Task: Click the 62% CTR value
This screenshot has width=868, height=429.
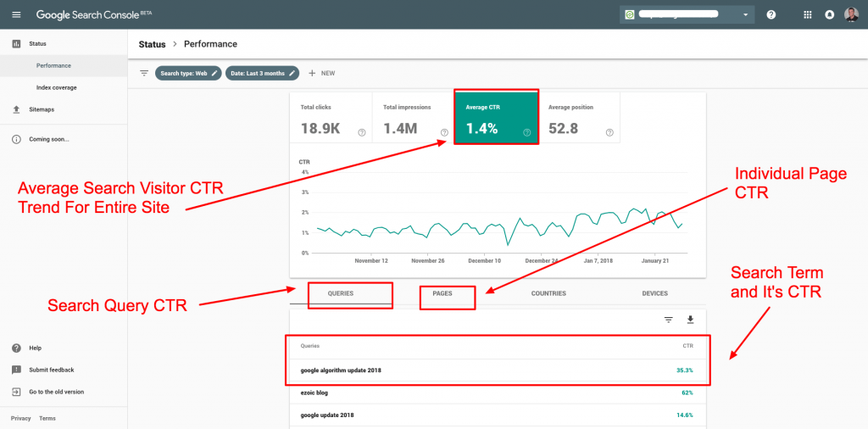Action: [x=687, y=393]
